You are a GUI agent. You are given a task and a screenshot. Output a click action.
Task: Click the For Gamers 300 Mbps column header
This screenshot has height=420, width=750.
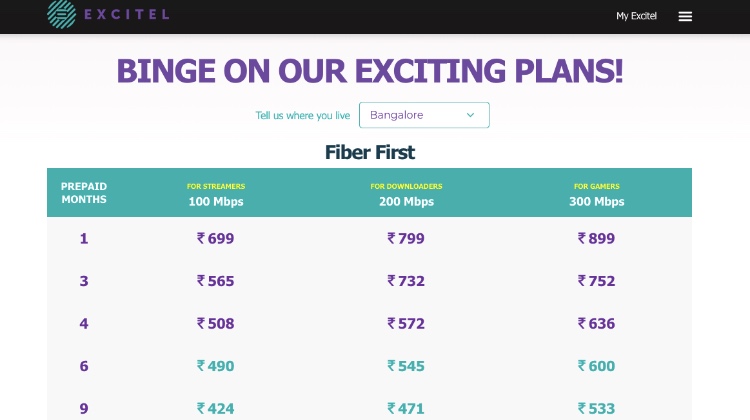pyautogui.click(x=596, y=195)
